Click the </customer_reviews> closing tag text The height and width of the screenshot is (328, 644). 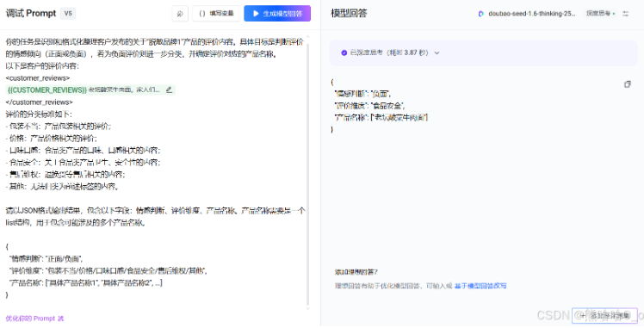[39, 102]
